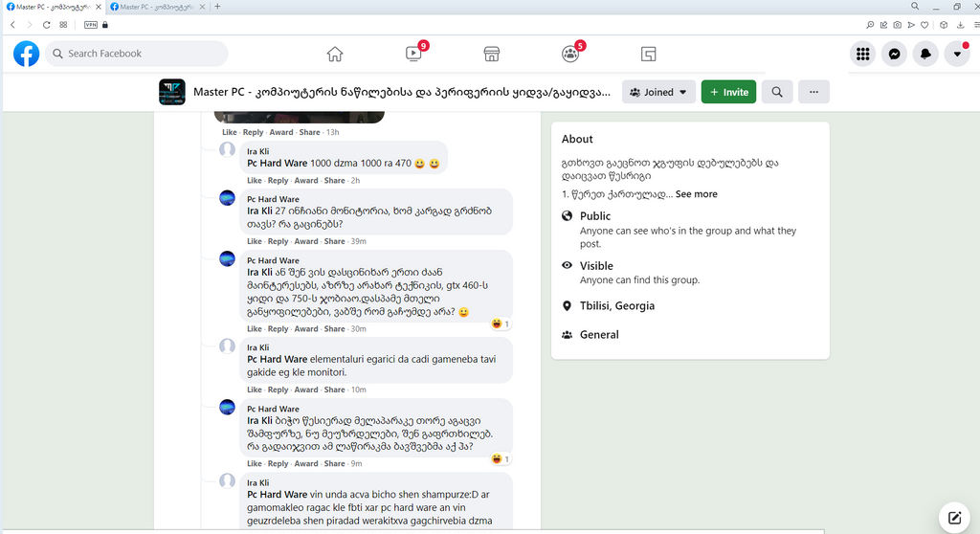Open the browser Easy Setup menu
The width and height of the screenshot is (980, 534).
coord(976,25)
